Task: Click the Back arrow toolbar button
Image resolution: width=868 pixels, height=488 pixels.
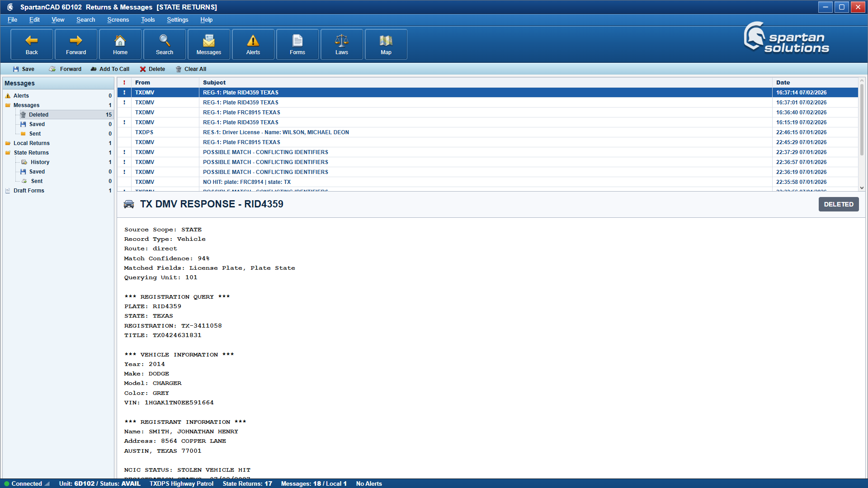Action: (x=32, y=44)
